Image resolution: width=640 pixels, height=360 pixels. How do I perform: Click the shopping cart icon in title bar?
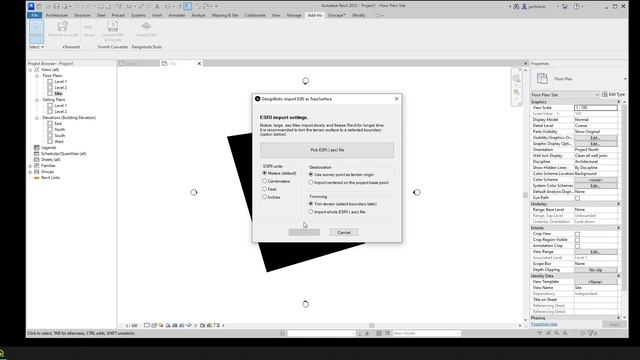565,6
